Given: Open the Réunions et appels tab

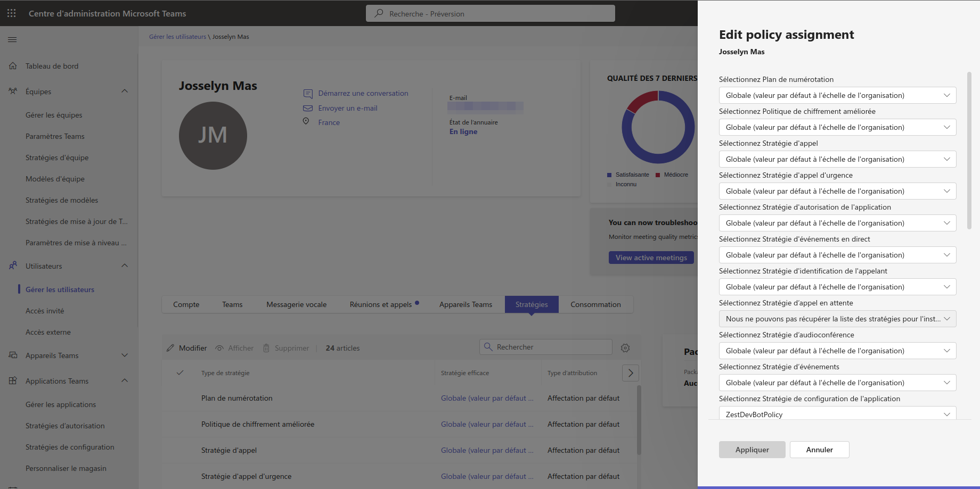Looking at the screenshot, I should (380, 304).
